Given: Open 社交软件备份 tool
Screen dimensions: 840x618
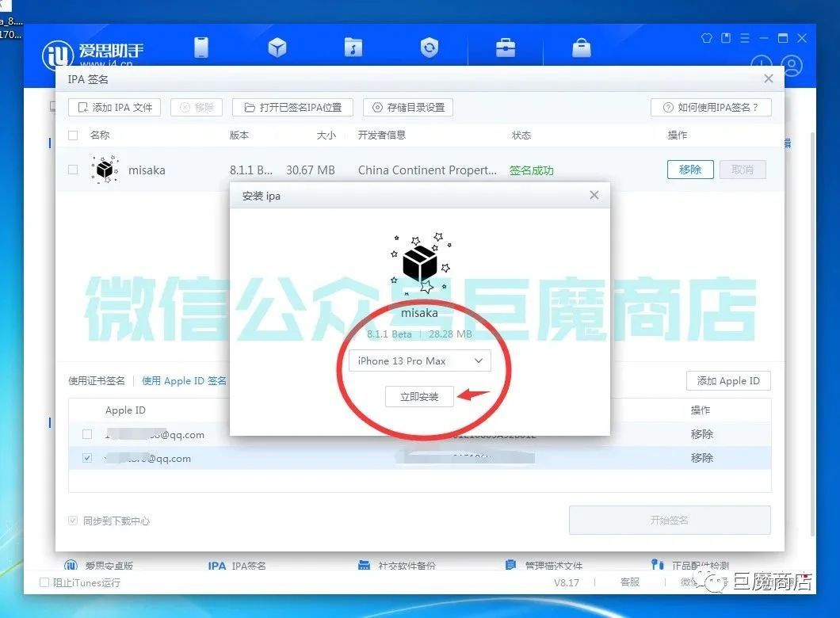Looking at the screenshot, I should click(397, 566).
